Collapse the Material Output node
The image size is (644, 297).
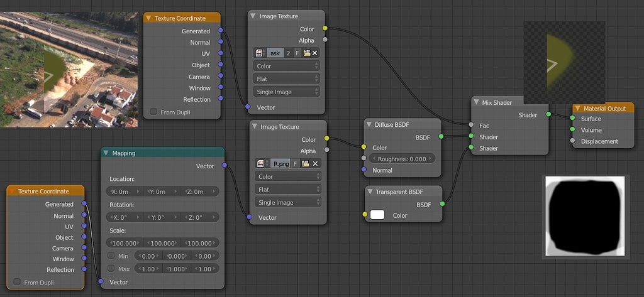577,108
